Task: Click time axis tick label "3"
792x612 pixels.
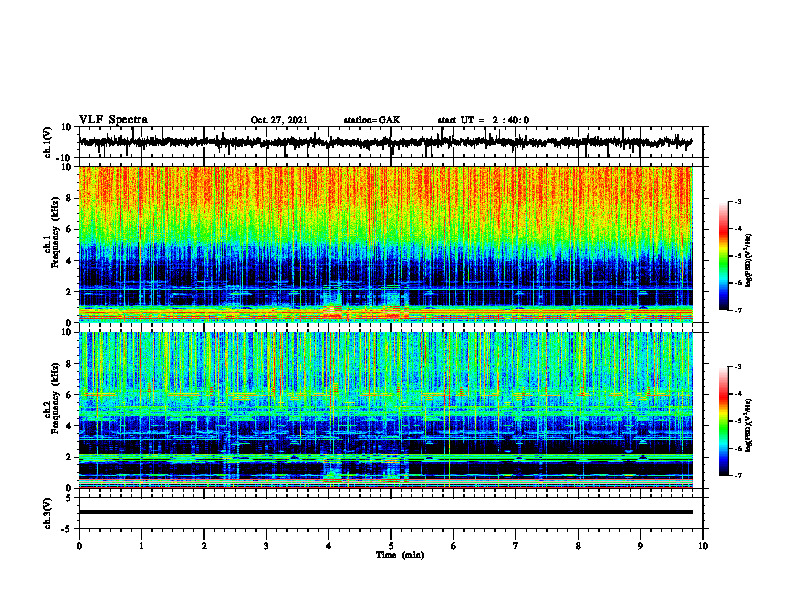Action: (x=266, y=546)
